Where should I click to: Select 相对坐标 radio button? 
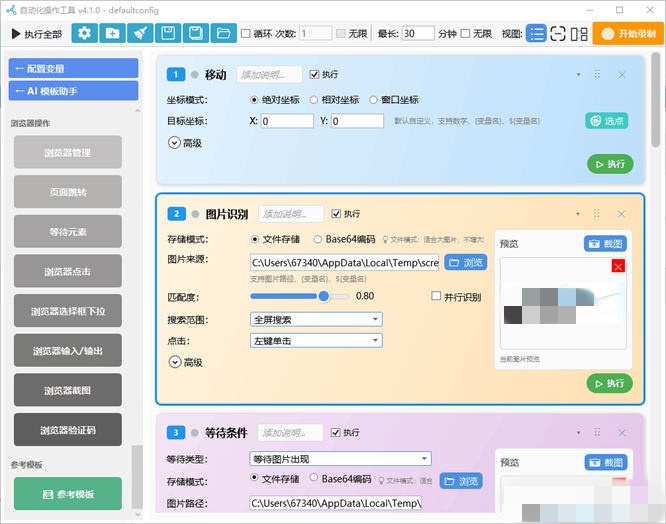(x=313, y=100)
